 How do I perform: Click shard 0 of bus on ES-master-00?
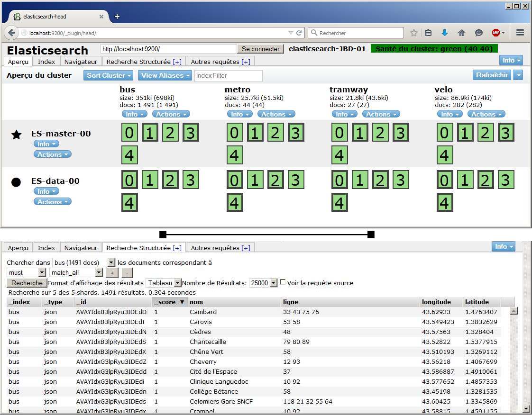point(129,133)
